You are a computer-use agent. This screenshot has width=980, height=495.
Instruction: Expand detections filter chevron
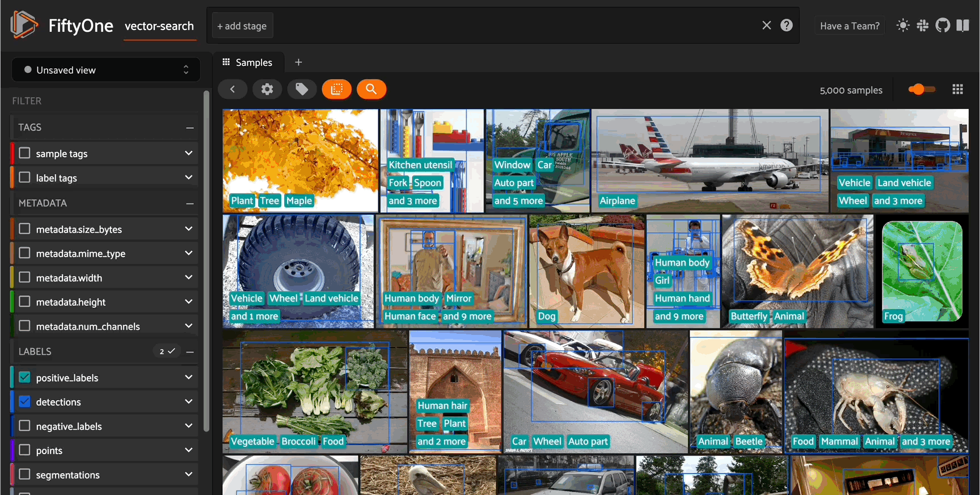[189, 402]
